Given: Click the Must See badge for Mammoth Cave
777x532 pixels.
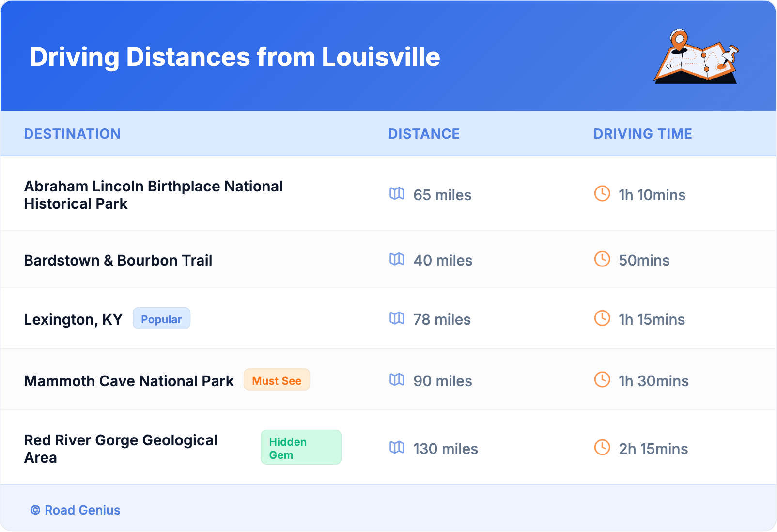Looking at the screenshot, I should (277, 381).
